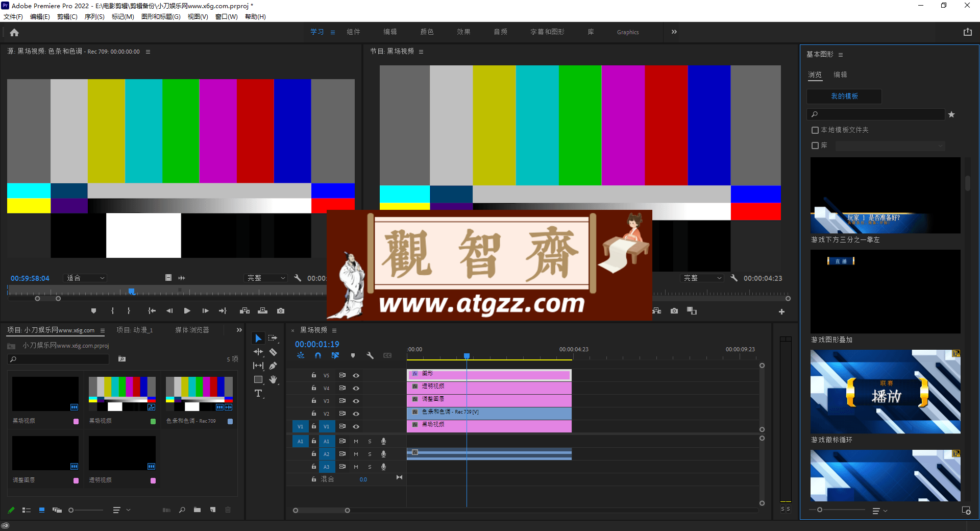Image resolution: width=980 pixels, height=531 pixels.
Task: Select the Selection tool arrow
Action: click(x=258, y=338)
